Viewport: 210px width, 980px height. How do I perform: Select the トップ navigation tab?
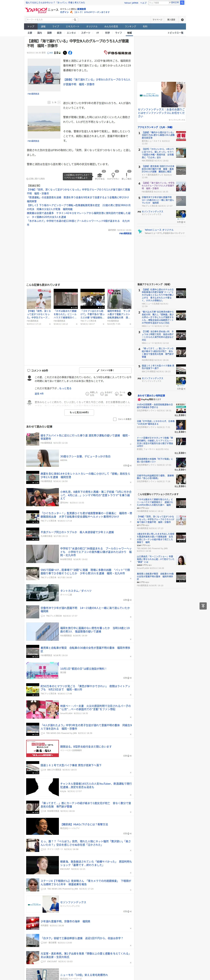(31, 27)
